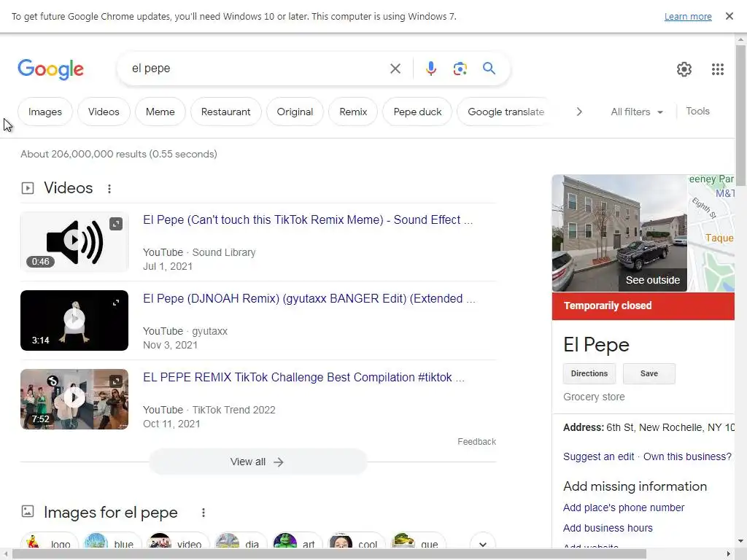Open the settings gear icon

tap(684, 69)
